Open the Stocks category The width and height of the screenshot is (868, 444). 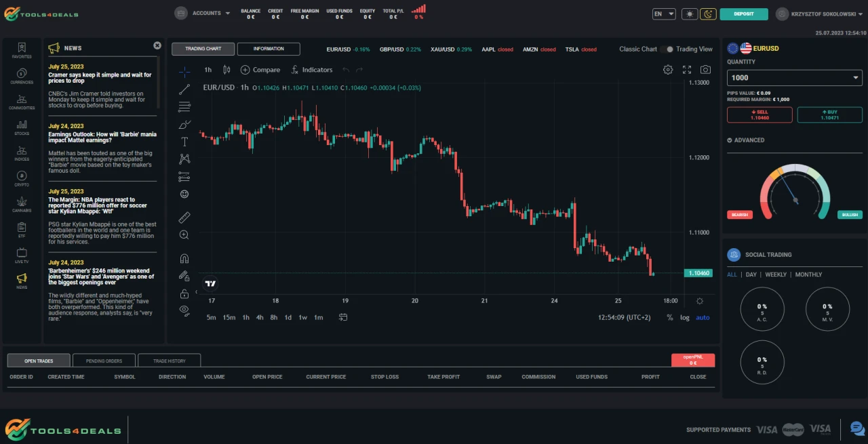click(x=22, y=128)
